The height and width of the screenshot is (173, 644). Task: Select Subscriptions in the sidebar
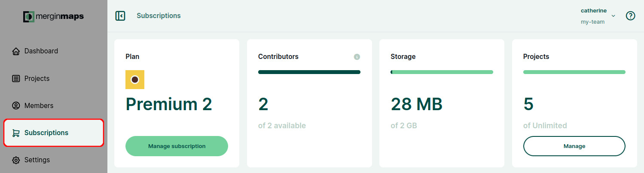pos(54,133)
